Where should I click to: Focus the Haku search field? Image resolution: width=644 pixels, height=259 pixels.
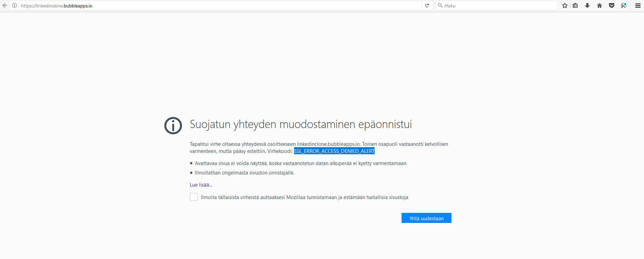[x=496, y=6]
